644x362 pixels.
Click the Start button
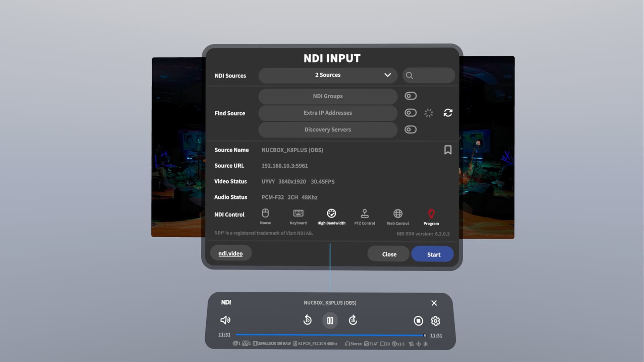(433, 254)
